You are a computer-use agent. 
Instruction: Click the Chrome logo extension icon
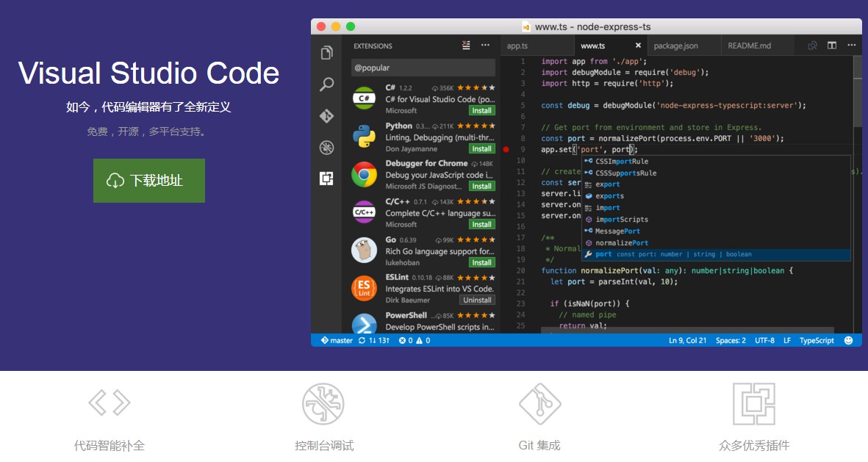coord(365,174)
